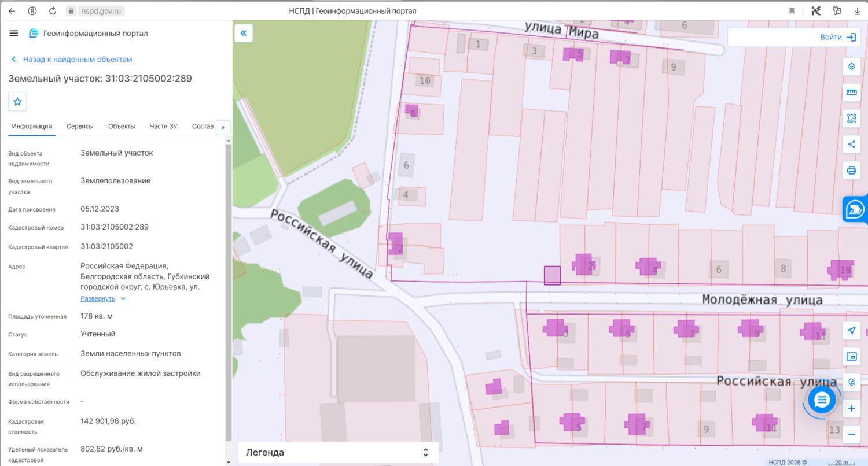Click the Молодёжная улица map label
This screenshot has height=466, width=868.
(x=762, y=299)
